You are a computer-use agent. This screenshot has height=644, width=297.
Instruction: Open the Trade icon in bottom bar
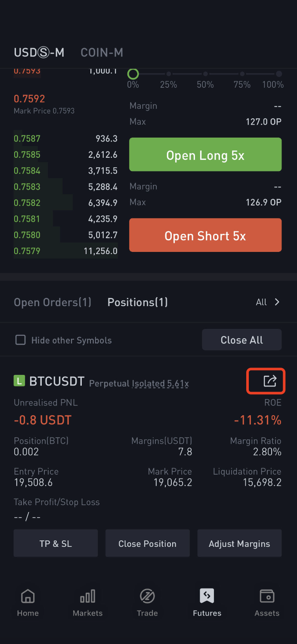click(x=147, y=596)
